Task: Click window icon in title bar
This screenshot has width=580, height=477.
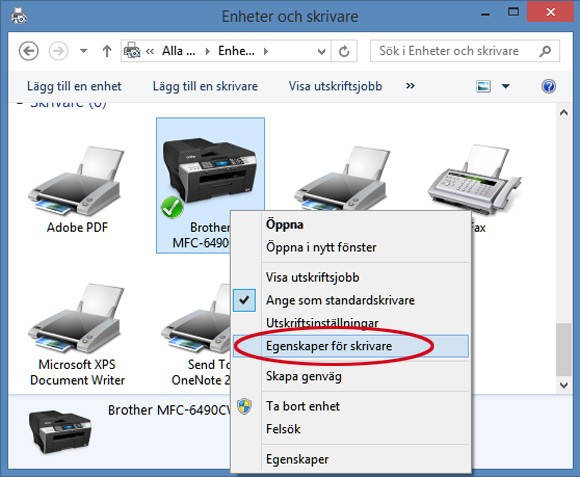Action: click(x=18, y=16)
